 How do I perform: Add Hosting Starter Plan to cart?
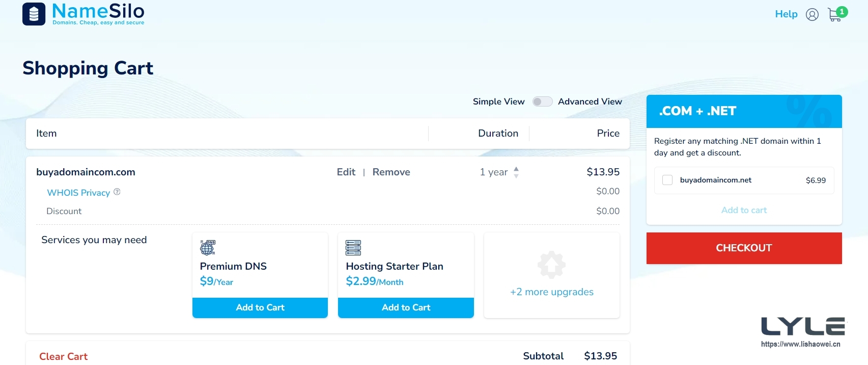(x=406, y=307)
